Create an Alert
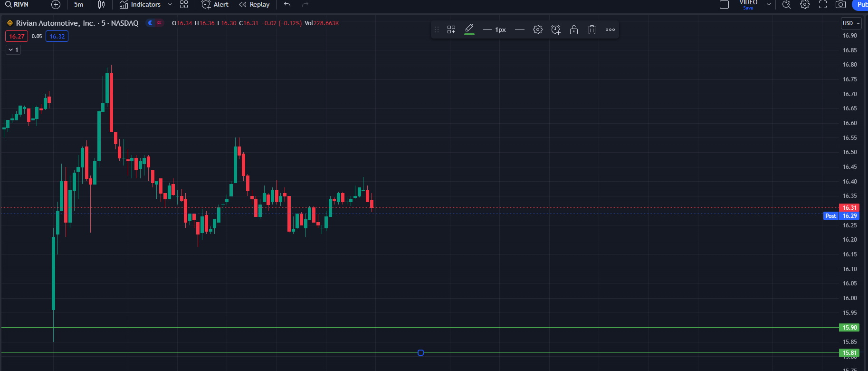 pos(215,4)
